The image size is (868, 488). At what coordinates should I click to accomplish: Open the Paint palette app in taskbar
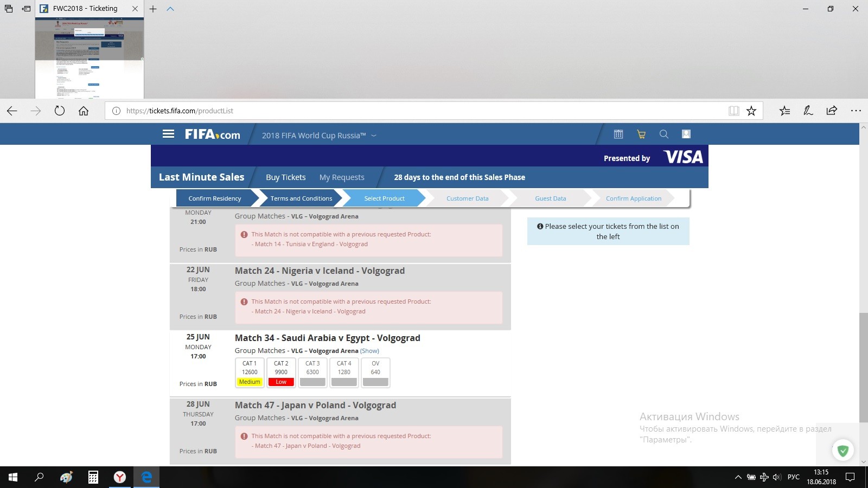(66, 477)
